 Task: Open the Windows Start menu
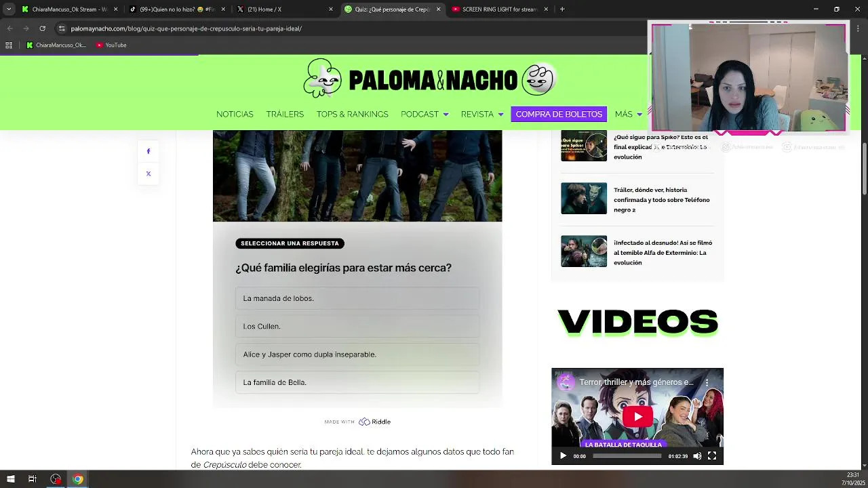point(10,479)
